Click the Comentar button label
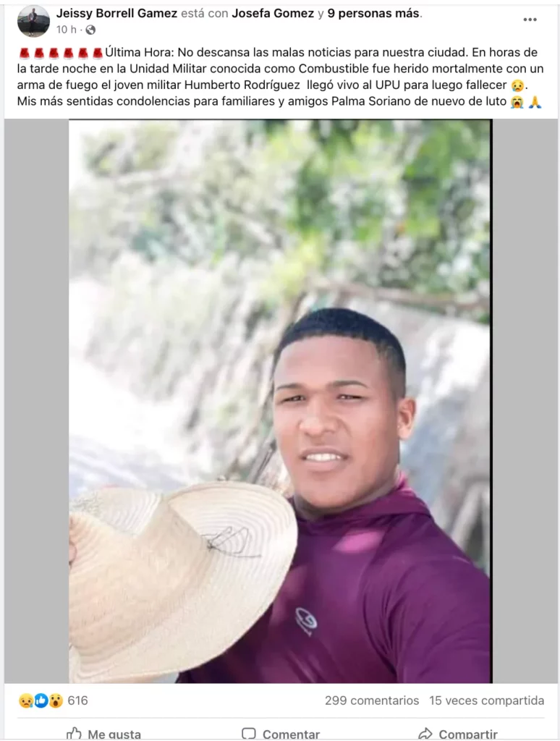 click(291, 734)
